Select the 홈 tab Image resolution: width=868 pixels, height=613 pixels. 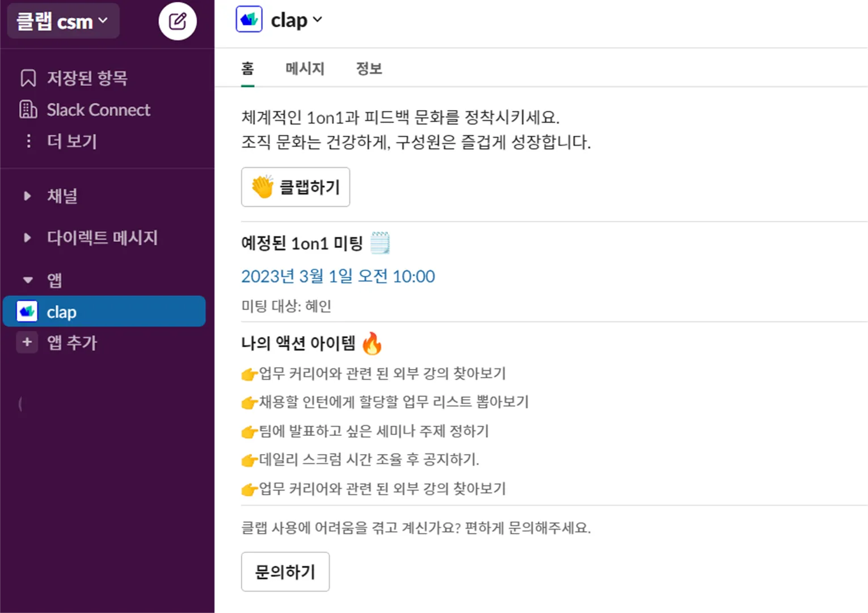(247, 69)
